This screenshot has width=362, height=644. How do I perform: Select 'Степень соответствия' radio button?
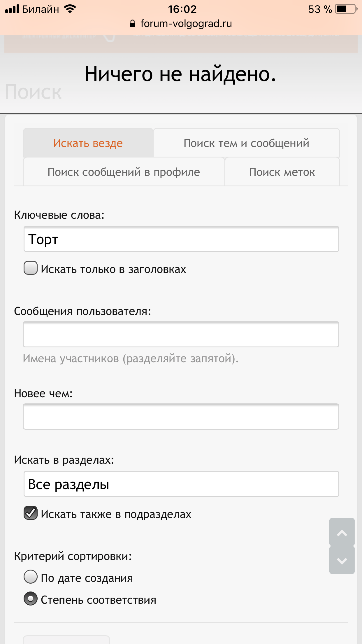(x=31, y=599)
